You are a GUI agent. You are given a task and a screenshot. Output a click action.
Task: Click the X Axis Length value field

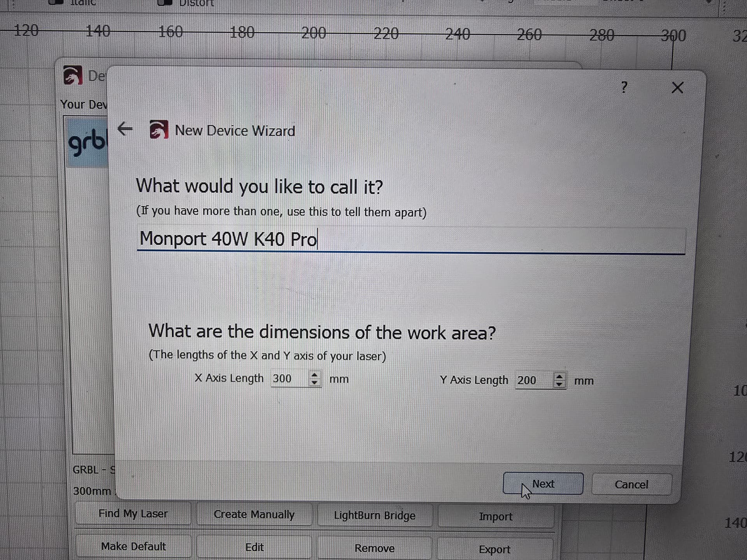(x=289, y=378)
